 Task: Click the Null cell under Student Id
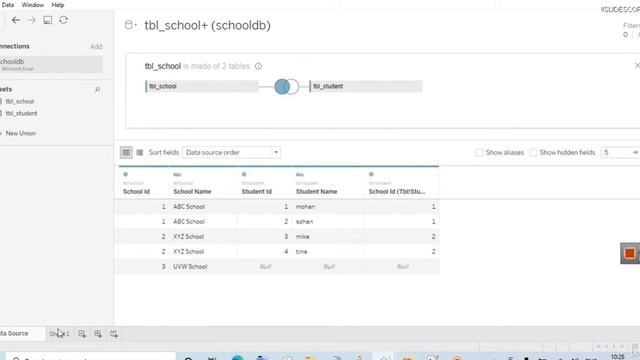point(265,267)
